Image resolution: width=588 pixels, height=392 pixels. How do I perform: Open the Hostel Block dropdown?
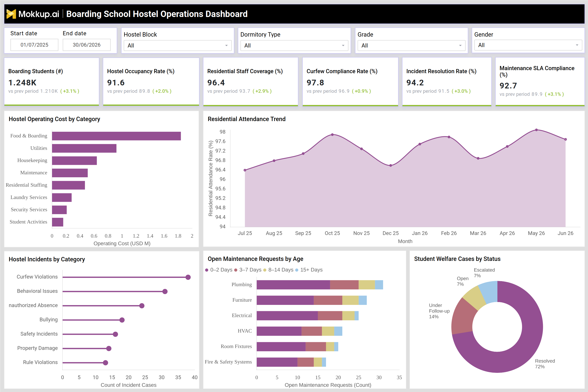(x=177, y=46)
